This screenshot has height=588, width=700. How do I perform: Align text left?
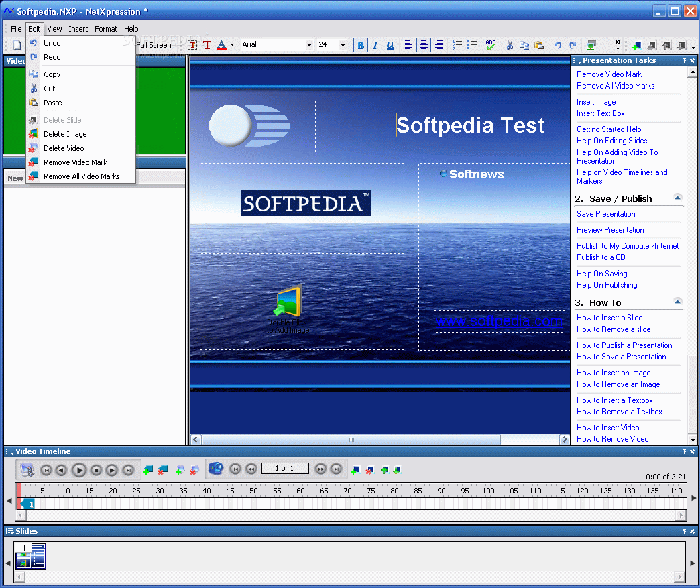point(408,45)
